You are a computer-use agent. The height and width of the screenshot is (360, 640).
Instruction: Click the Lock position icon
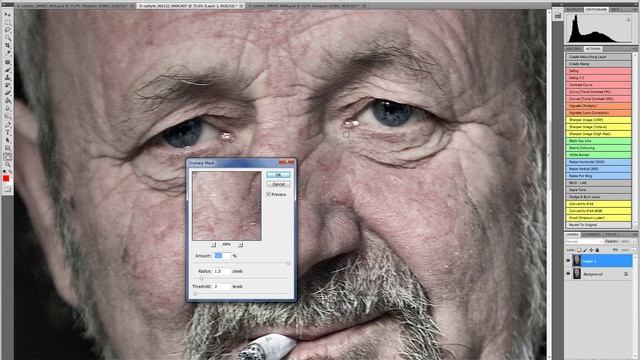pyautogui.click(x=591, y=250)
